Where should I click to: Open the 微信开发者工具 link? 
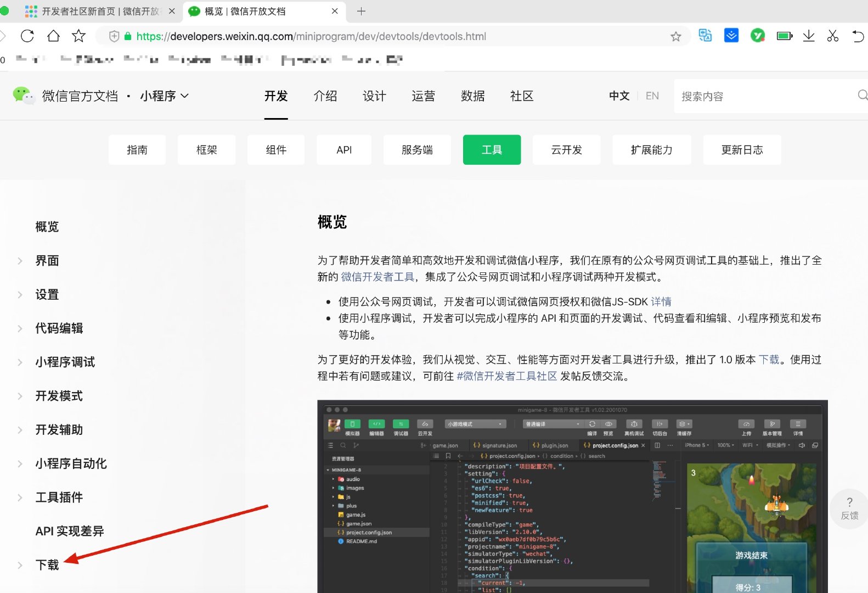pyautogui.click(x=377, y=277)
